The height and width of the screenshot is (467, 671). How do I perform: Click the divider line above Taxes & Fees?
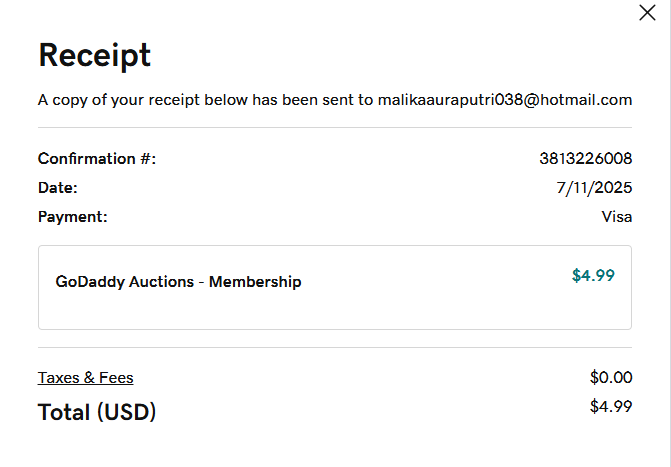(x=335, y=348)
